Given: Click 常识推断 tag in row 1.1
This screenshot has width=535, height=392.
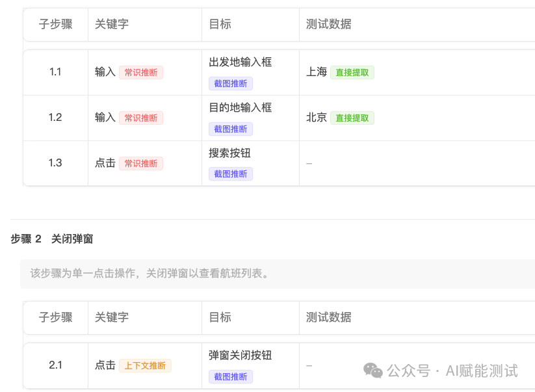Looking at the screenshot, I should click(141, 73).
